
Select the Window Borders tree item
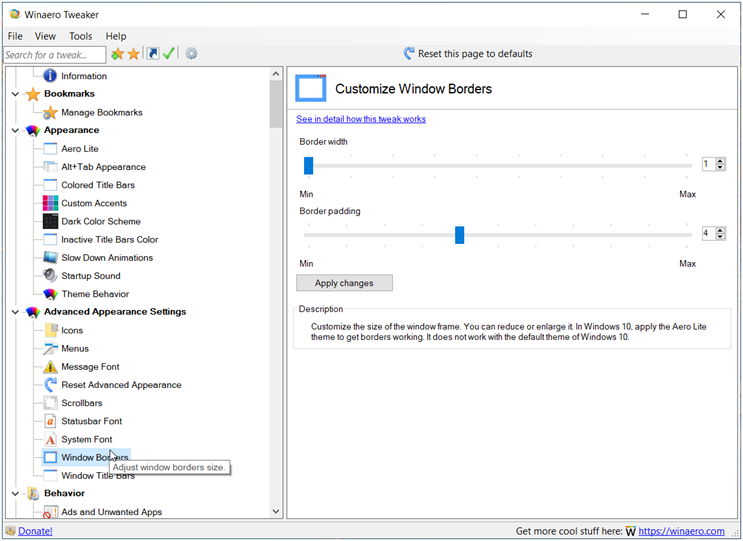click(95, 458)
